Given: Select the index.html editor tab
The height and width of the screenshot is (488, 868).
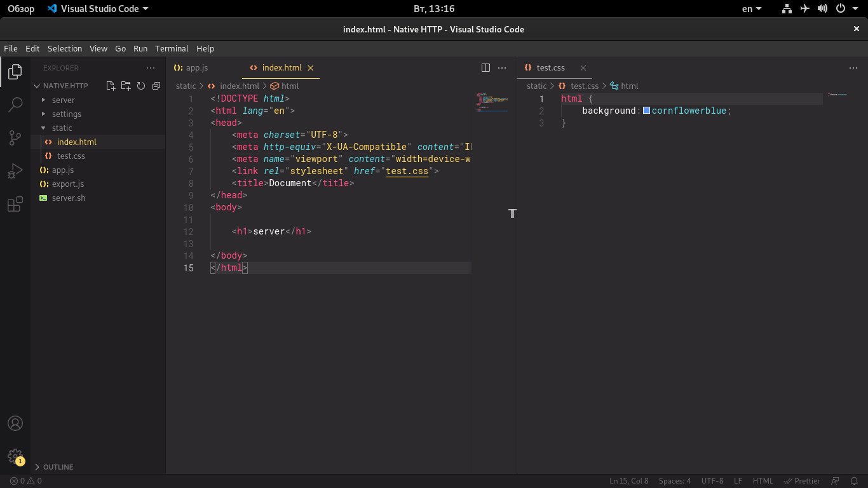Looking at the screenshot, I should (x=280, y=67).
